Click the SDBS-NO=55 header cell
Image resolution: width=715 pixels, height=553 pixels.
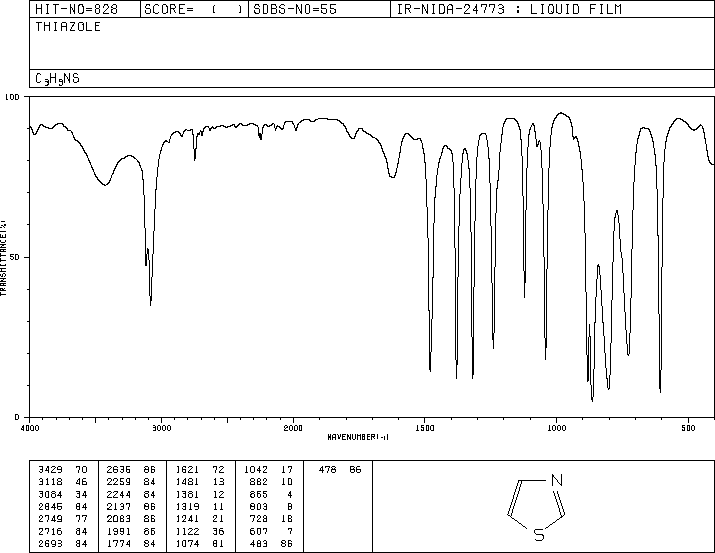[x=295, y=10]
